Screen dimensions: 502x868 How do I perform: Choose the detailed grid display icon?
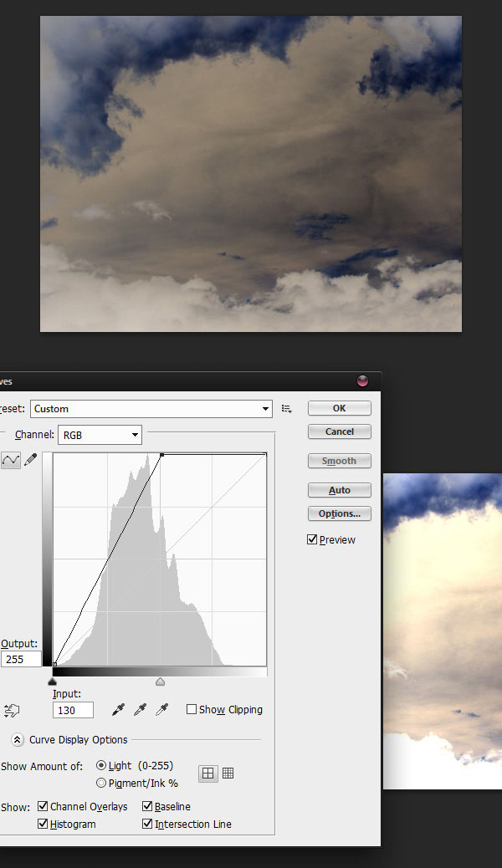228,774
